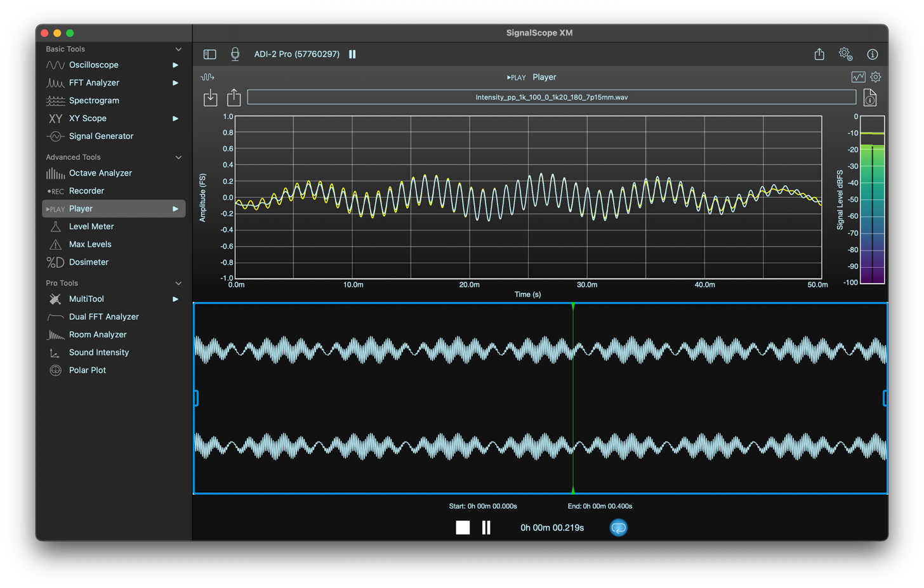Import audio file with download icon

pyautogui.click(x=210, y=98)
